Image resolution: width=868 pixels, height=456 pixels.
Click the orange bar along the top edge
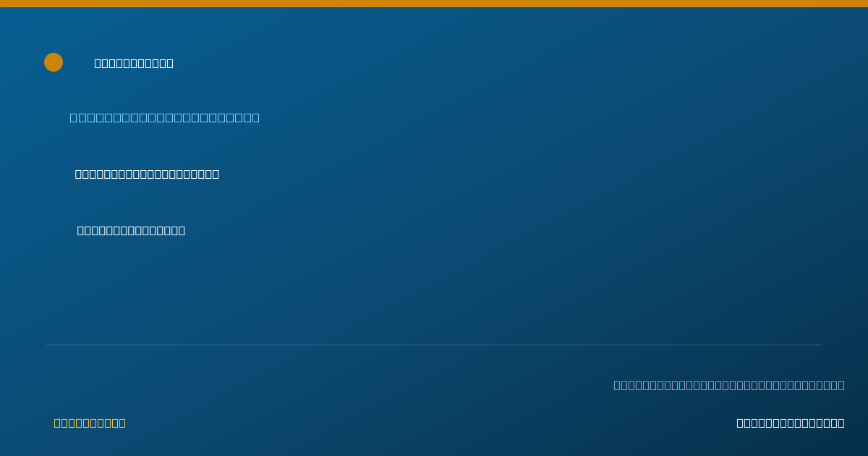pyautogui.click(x=434, y=4)
